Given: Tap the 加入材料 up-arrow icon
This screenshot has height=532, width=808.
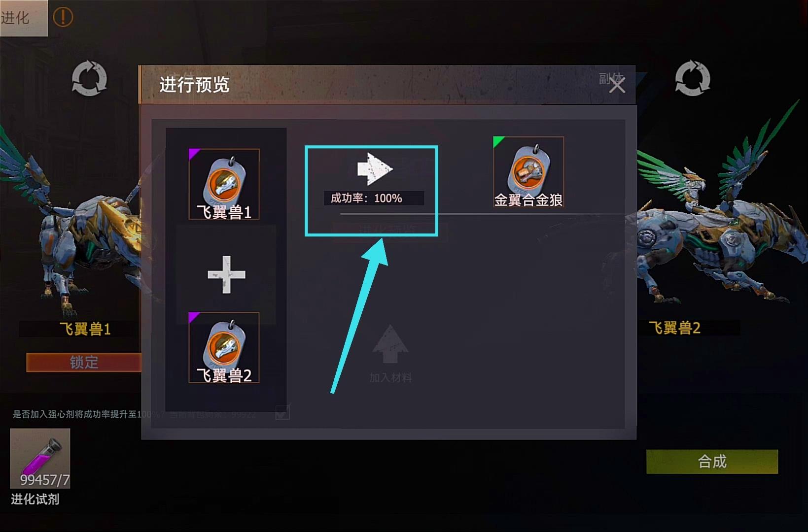Looking at the screenshot, I should click(390, 344).
